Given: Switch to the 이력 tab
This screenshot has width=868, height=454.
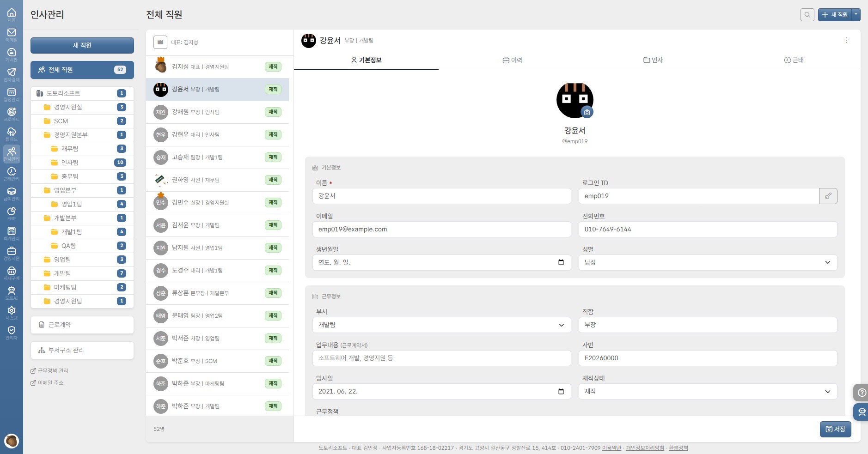Looking at the screenshot, I should [512, 60].
